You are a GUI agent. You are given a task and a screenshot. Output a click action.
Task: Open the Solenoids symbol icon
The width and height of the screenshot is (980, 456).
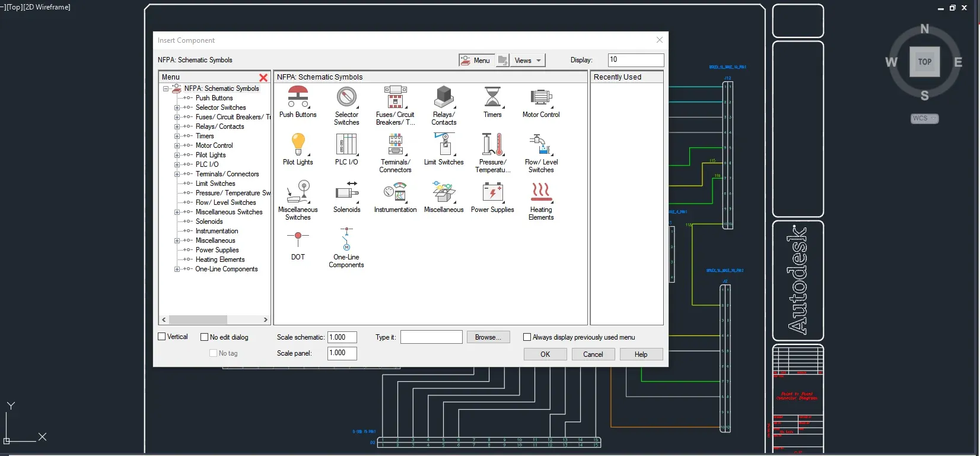coord(346,192)
